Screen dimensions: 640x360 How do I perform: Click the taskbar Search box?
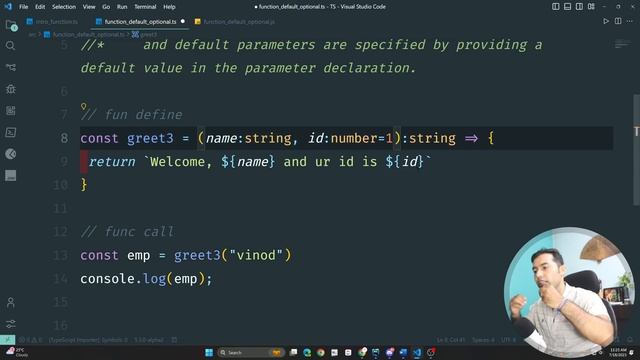tap(250, 352)
